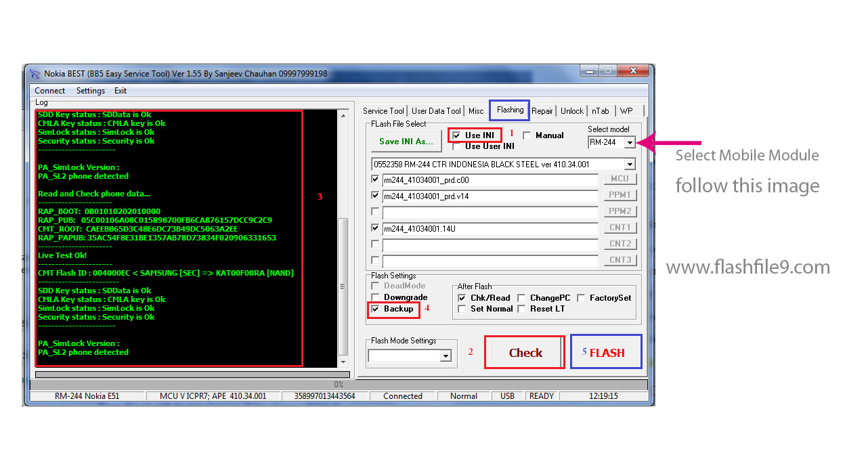Enable the Manual checkbox
Viewport: 868px width, 470px height.
(527, 135)
